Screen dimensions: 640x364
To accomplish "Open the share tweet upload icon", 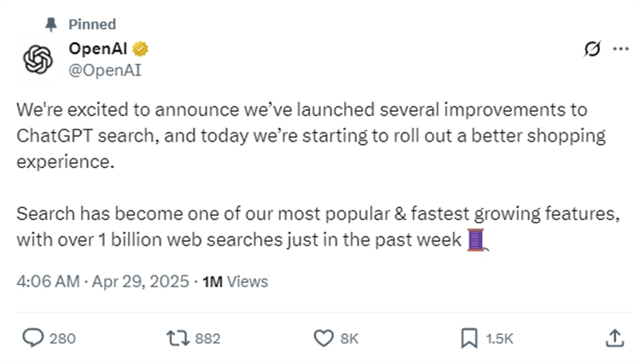I will 614,338.
